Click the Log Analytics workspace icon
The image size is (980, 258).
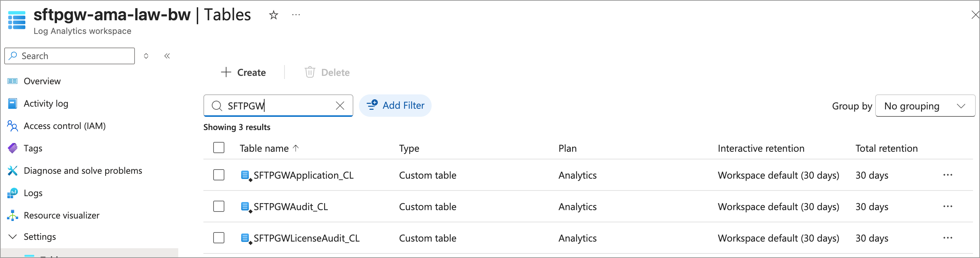coord(17,20)
